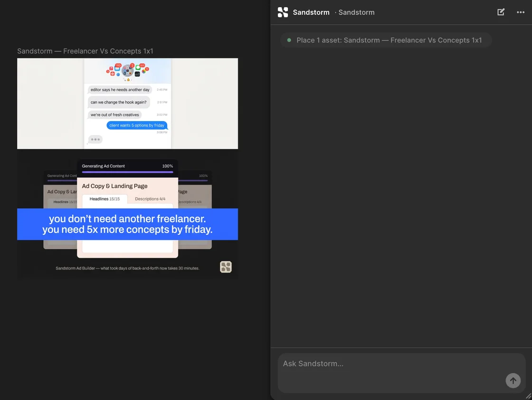Click the Sandstorm logo icon in chat header

283,12
